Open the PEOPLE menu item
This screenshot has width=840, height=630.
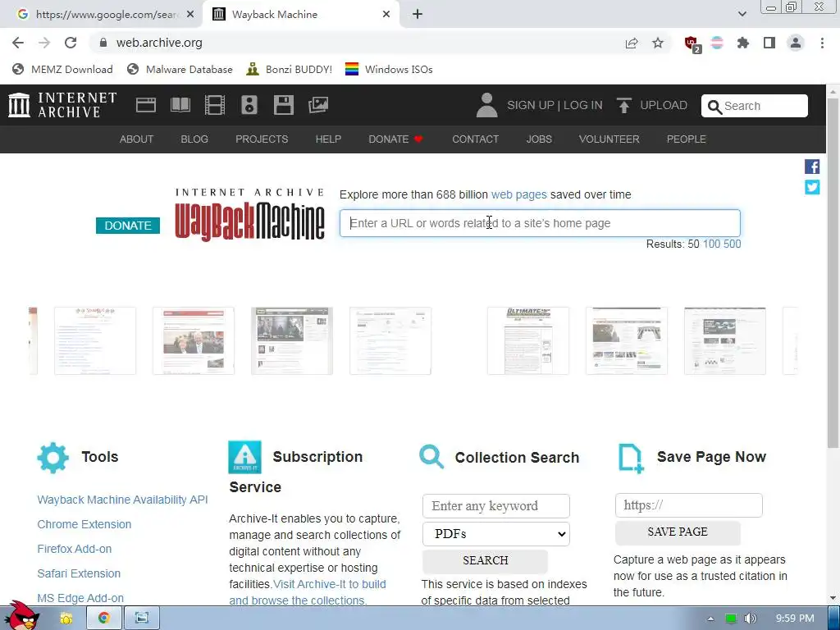coord(687,139)
